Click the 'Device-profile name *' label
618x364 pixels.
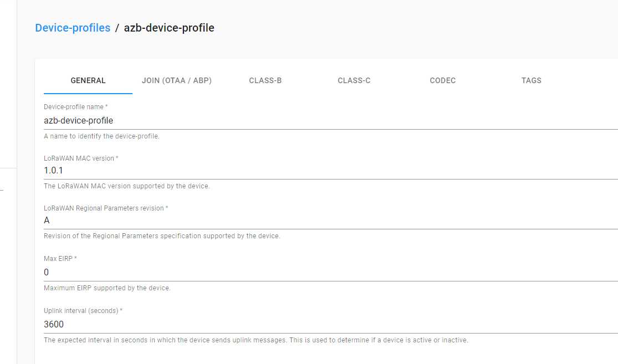point(76,107)
